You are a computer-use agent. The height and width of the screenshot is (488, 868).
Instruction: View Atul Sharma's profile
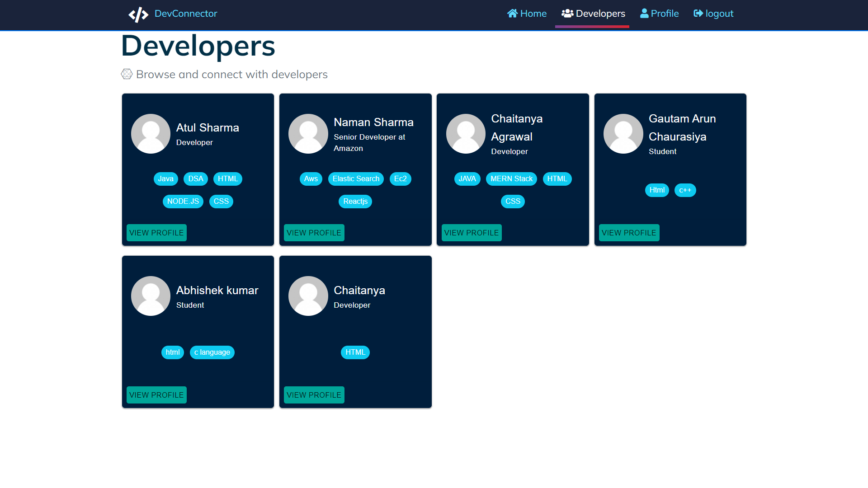(x=156, y=233)
